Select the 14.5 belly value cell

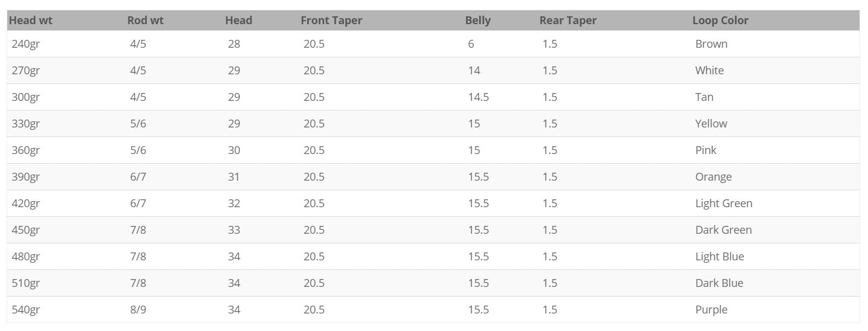[478, 97]
